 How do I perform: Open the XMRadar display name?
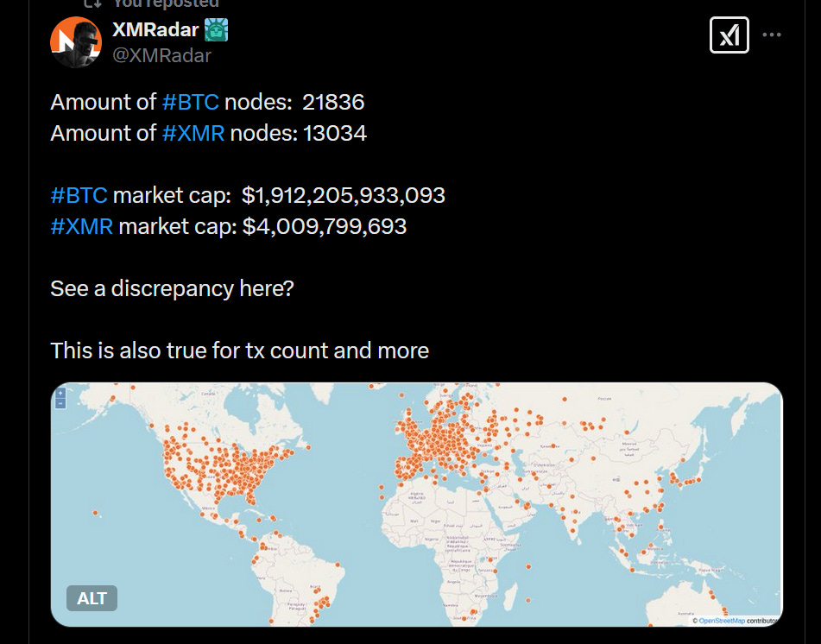coord(155,30)
